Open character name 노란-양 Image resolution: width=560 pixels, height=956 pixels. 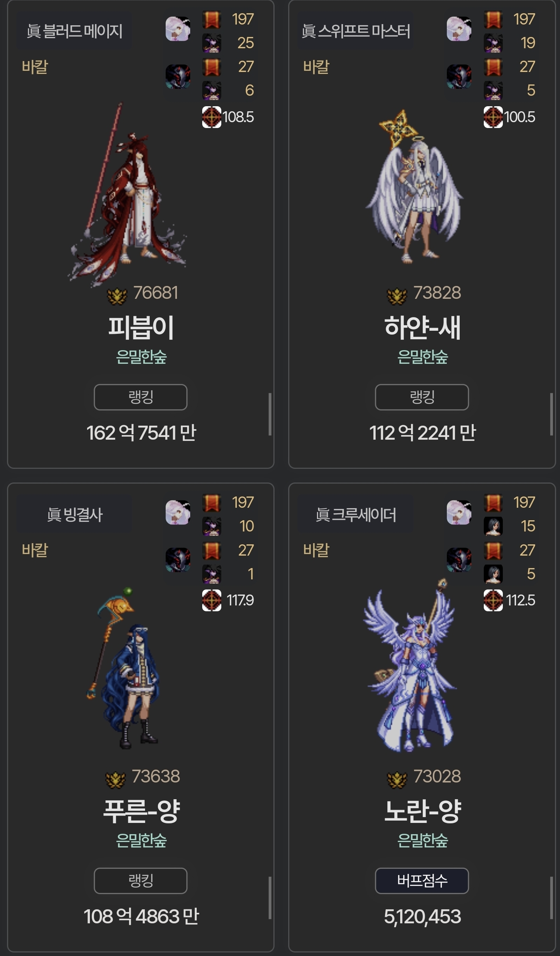pos(423,811)
